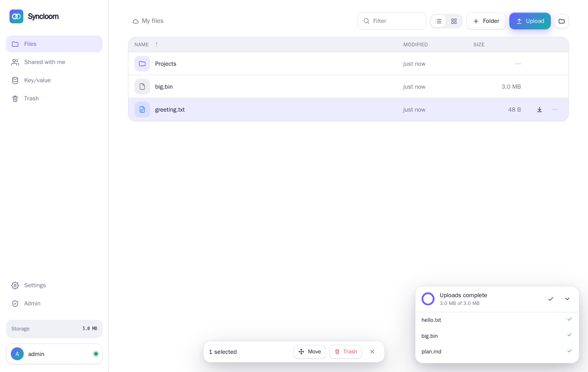Click the green online status indicator
The height and width of the screenshot is (372, 588).
click(96, 354)
